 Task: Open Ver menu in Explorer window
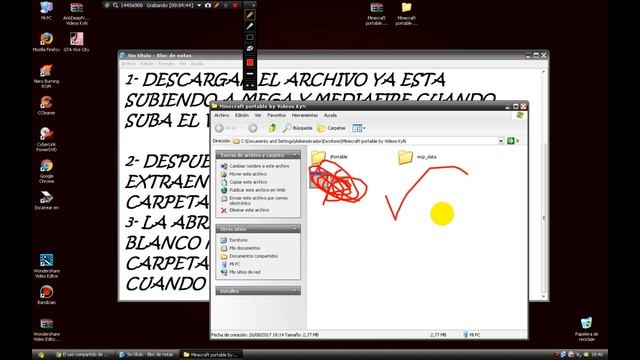258,116
